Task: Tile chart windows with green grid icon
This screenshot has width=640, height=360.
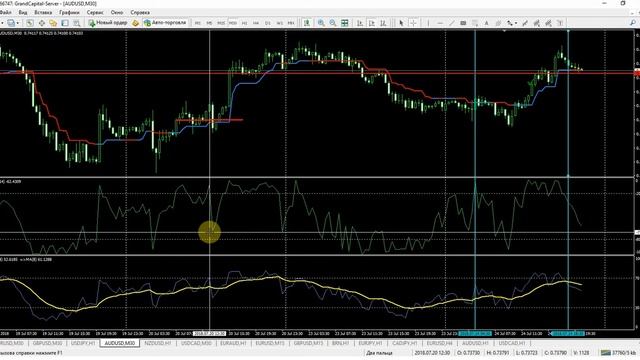Action: 344,23
